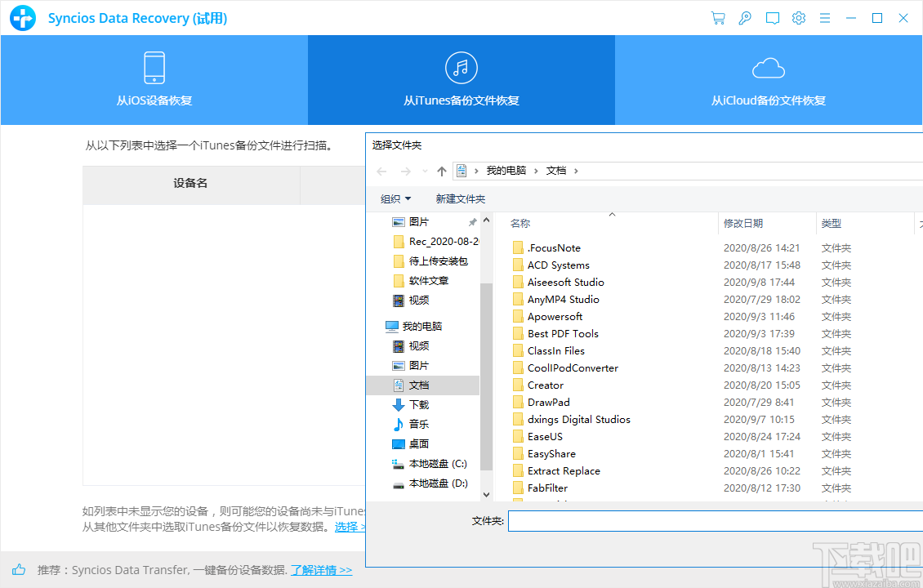Click the sidebar scrollbar up arrow
Screen dimensions: 923x588
486,220
